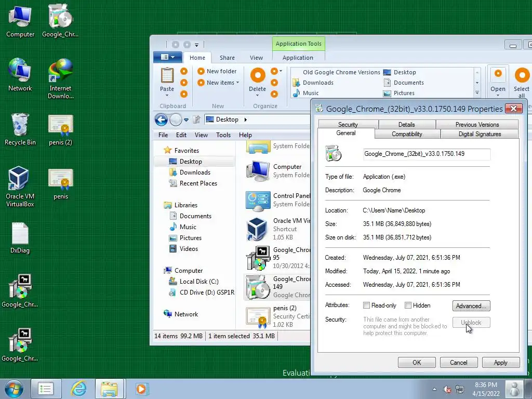Select the Recycle Bin icon
The image size is (532, 399).
pyautogui.click(x=20, y=129)
